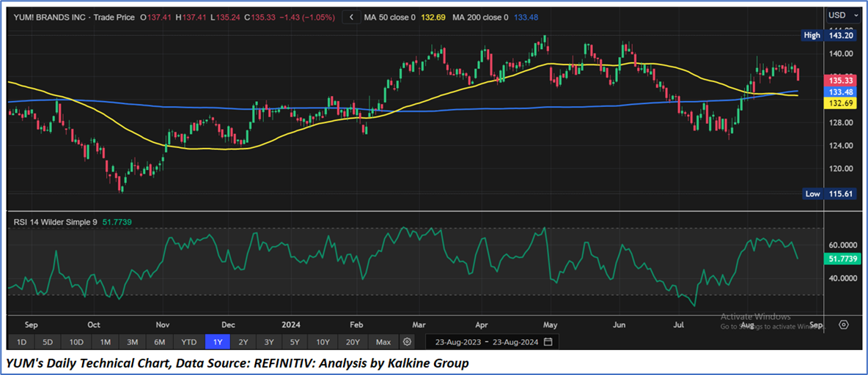Viewport: 868px width, 375px height.
Task: Select the 1M time range
Action: click(106, 342)
